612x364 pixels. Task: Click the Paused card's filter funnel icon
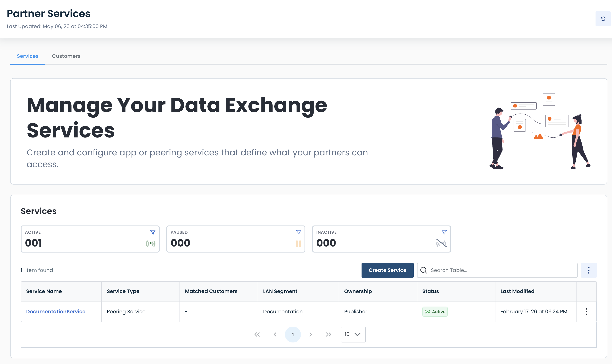[299, 232]
